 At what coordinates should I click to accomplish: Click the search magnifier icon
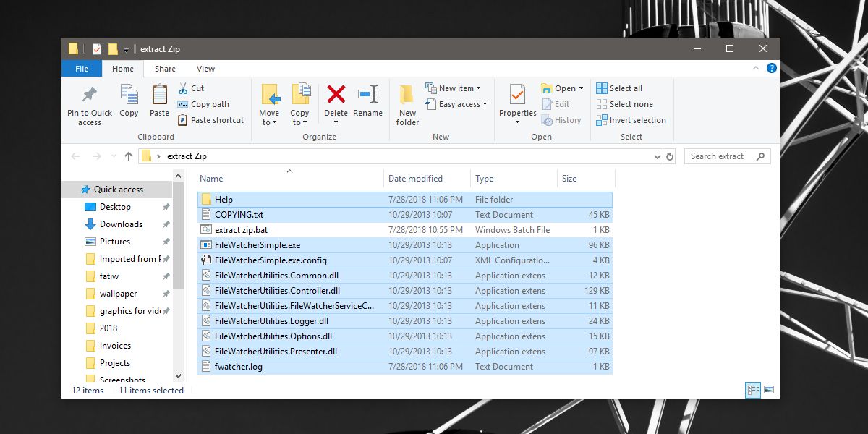760,156
